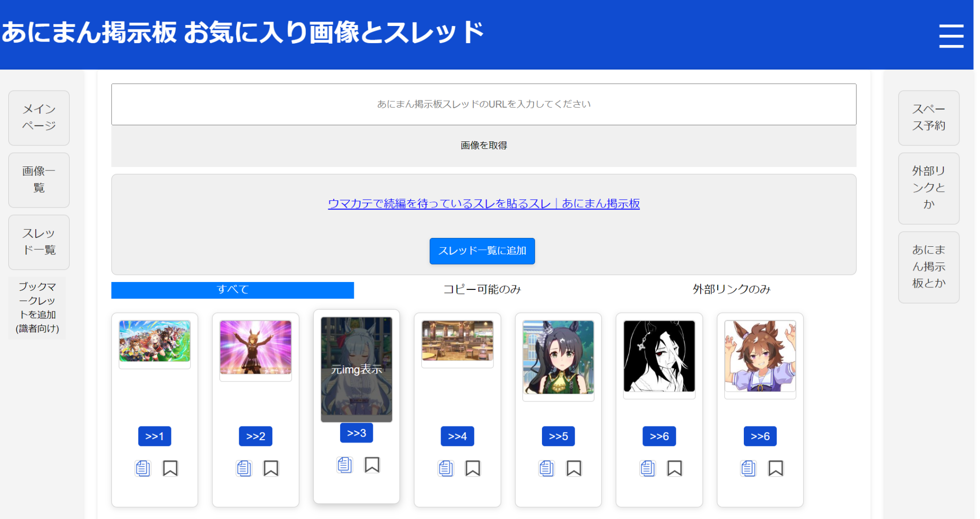This screenshot has height=519, width=980.
Task: Click the 画像を取得 button
Action: coord(484,146)
